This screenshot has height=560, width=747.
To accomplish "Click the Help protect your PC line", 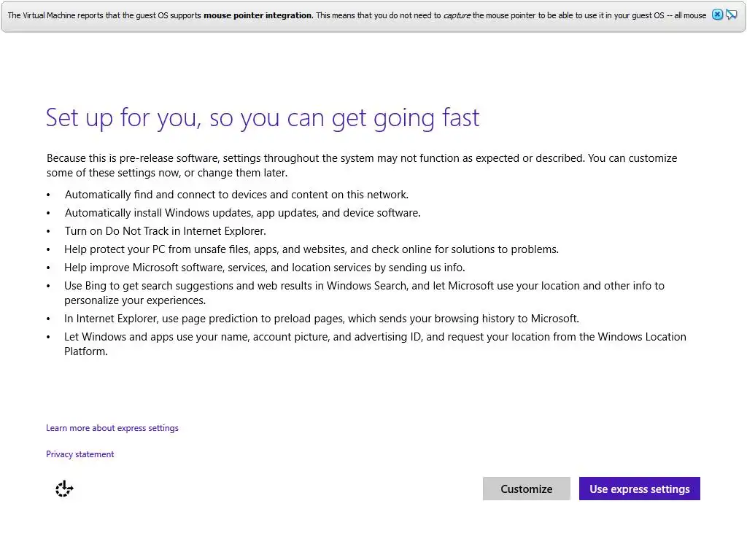I will tap(311, 249).
